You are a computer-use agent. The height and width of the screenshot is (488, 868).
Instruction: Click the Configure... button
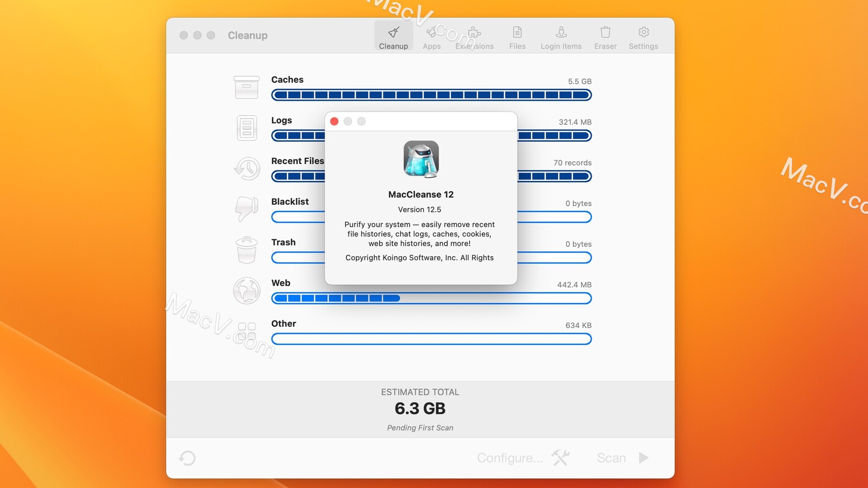(x=510, y=458)
